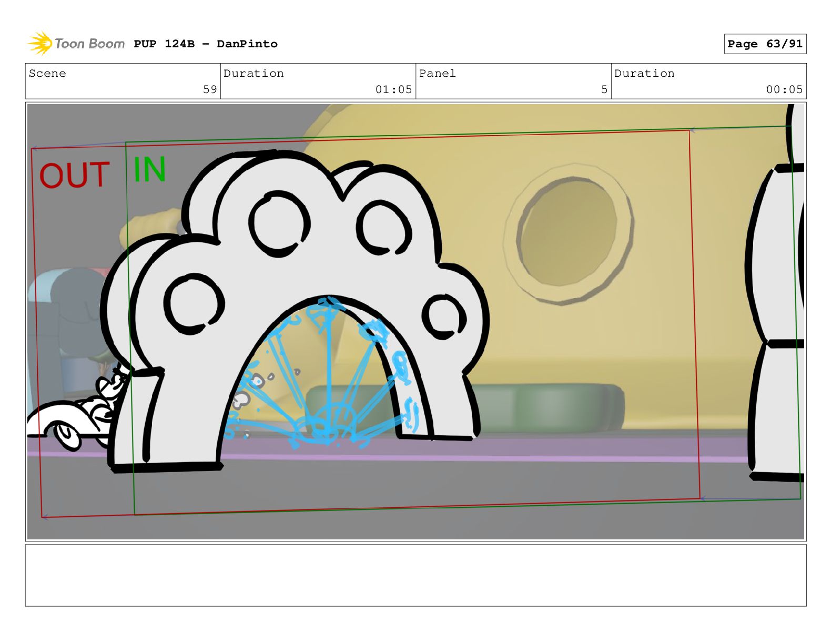
Task: Click the Toon Boom logo
Action: pyautogui.click(x=76, y=44)
